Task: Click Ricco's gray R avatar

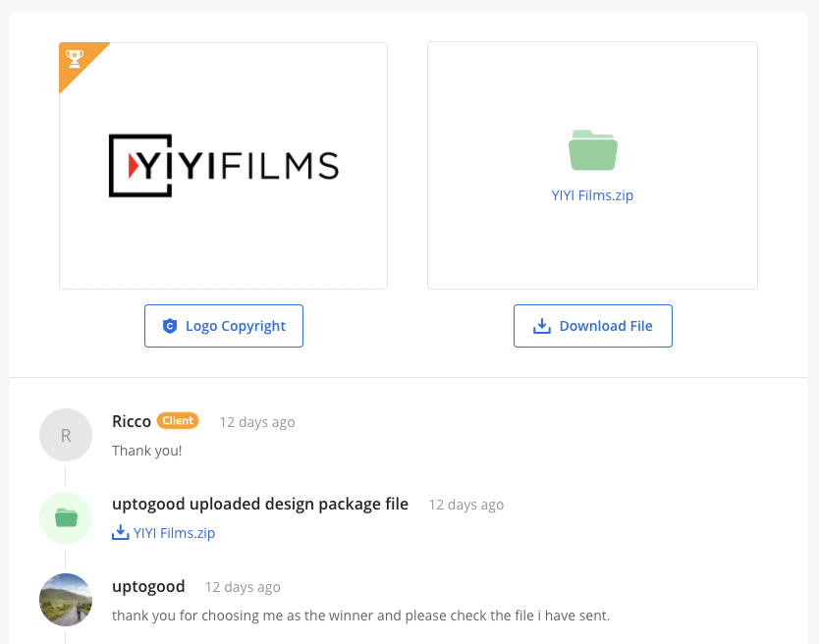Action: [66, 435]
